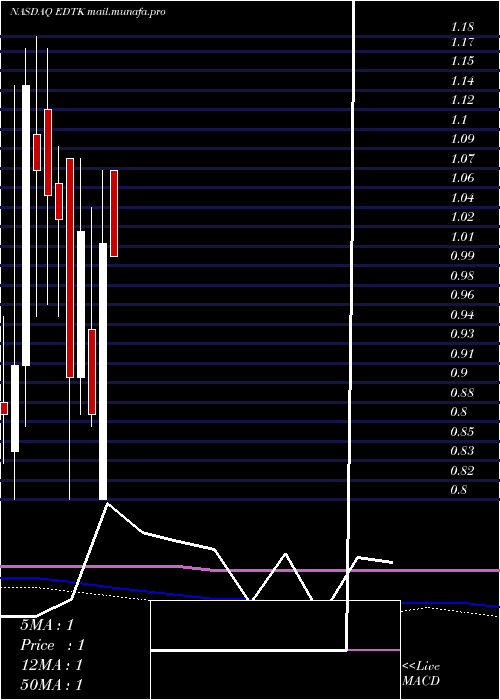Image resolution: width=500 pixels, height=700 pixels.
Task: Click the 0.94 price axis label
Action: coord(462,315)
